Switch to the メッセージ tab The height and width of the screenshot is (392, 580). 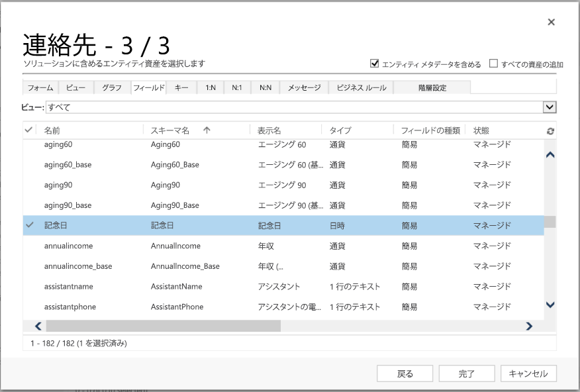(x=304, y=87)
